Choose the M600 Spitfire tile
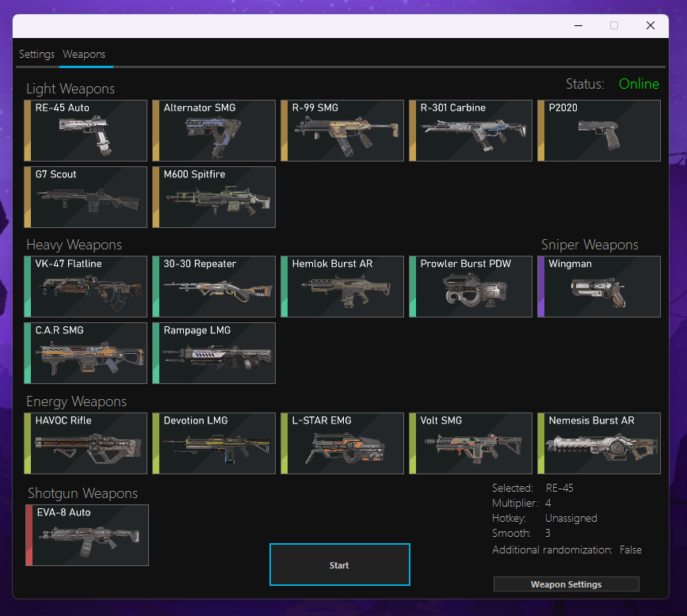 [215, 197]
